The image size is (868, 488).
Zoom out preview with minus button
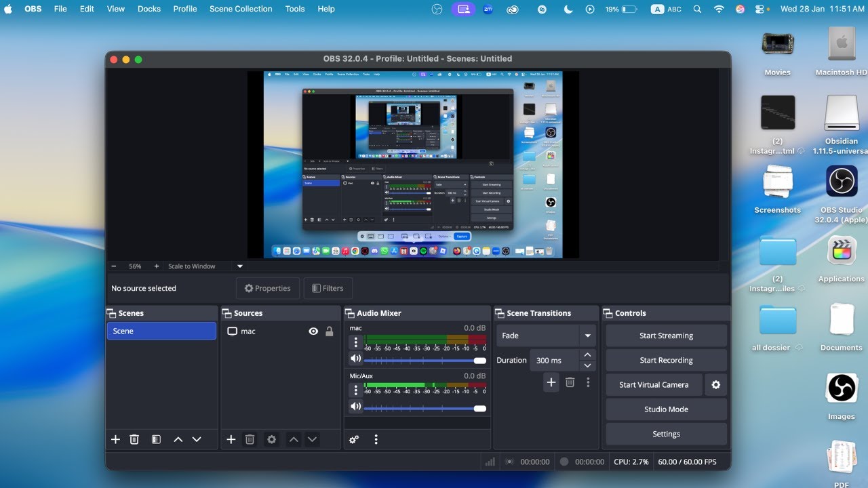[113, 266]
